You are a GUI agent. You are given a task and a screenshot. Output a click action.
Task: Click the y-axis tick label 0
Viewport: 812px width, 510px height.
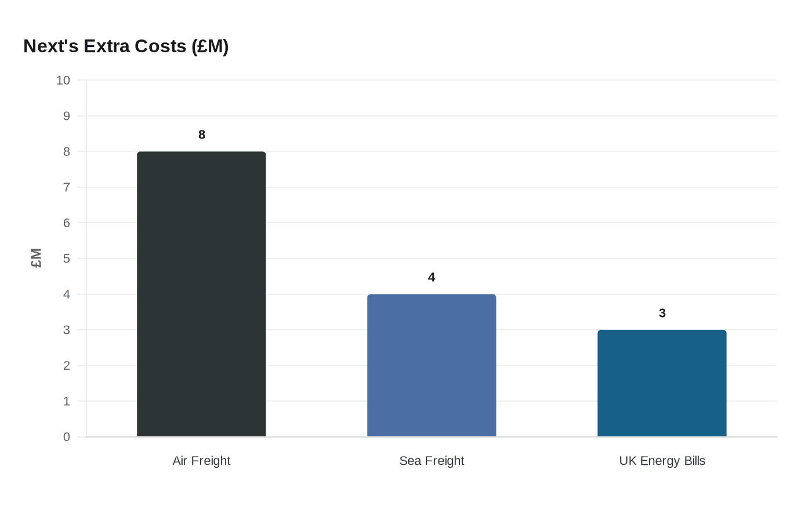(67, 437)
